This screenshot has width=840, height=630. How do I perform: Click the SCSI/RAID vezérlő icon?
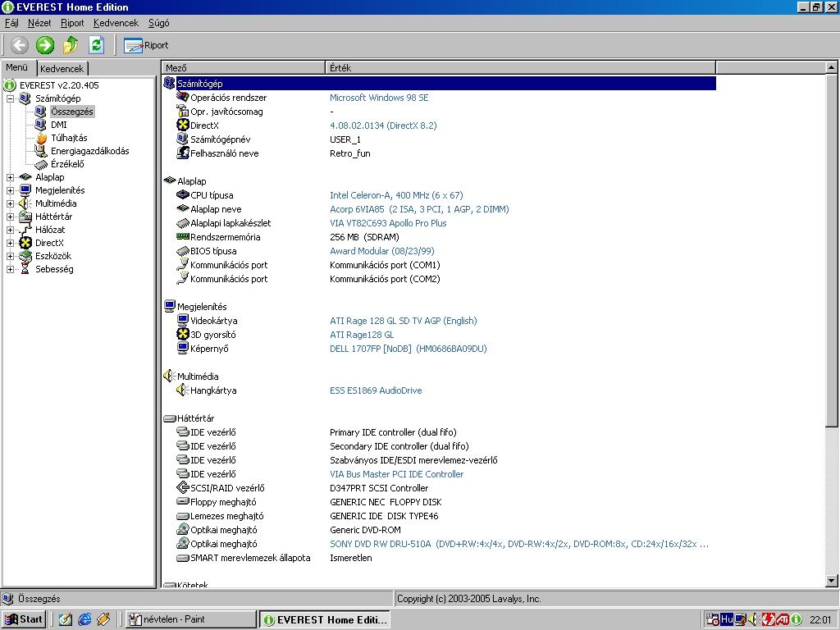[x=183, y=487]
